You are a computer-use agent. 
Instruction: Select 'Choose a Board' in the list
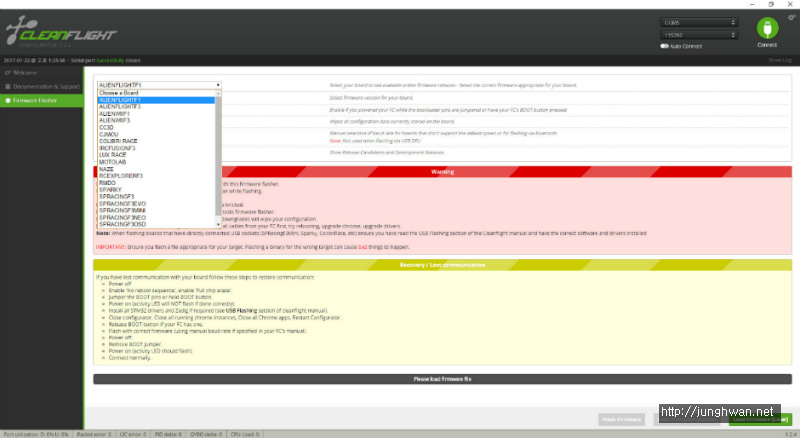point(156,93)
